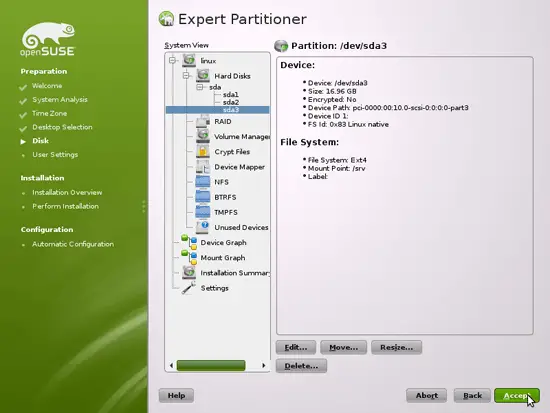Click the current Disk step
The height and width of the screenshot is (413, 550).
tap(40, 141)
